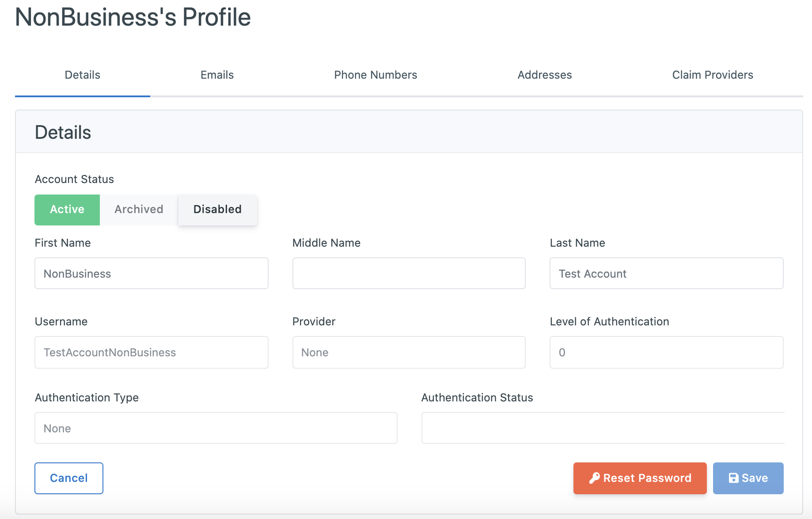Set account status to Active
Viewport: 812px width, 519px height.
67,210
